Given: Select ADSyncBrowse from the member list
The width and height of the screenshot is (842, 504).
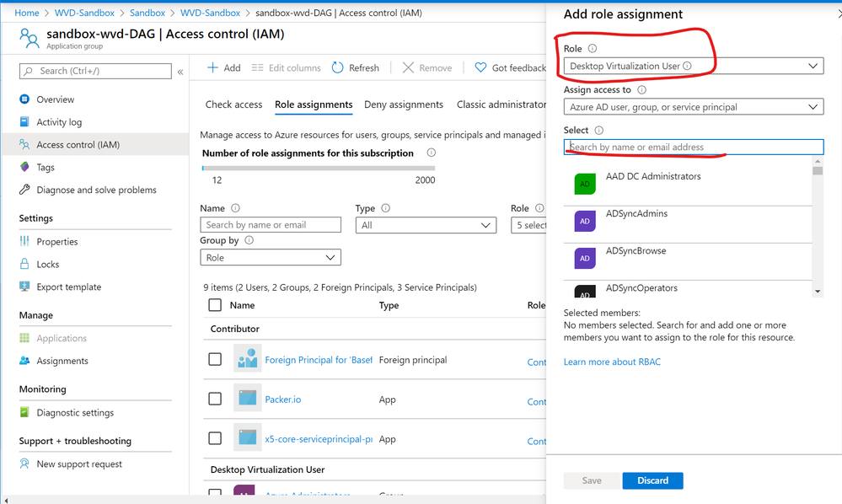Looking at the screenshot, I should pyautogui.click(x=688, y=261).
